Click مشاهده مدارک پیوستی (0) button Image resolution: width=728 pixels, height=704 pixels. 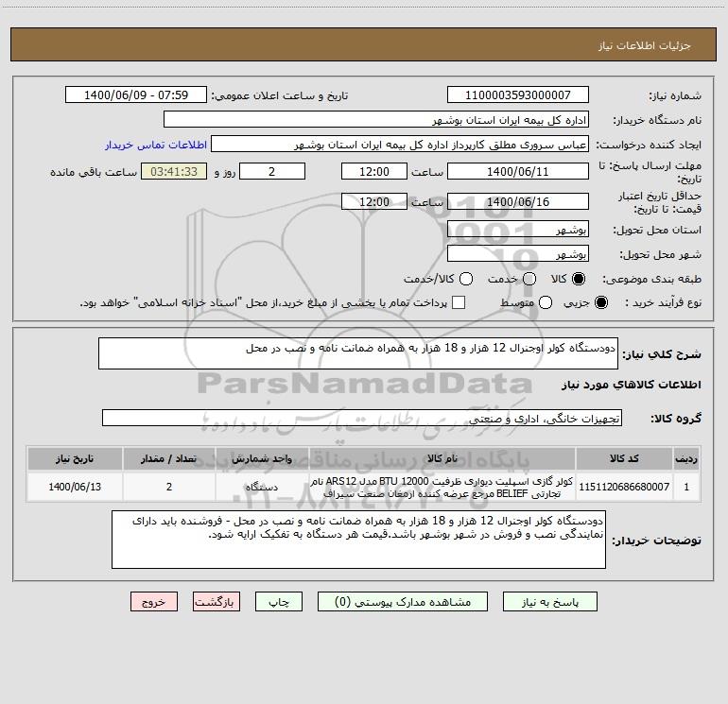click(403, 602)
